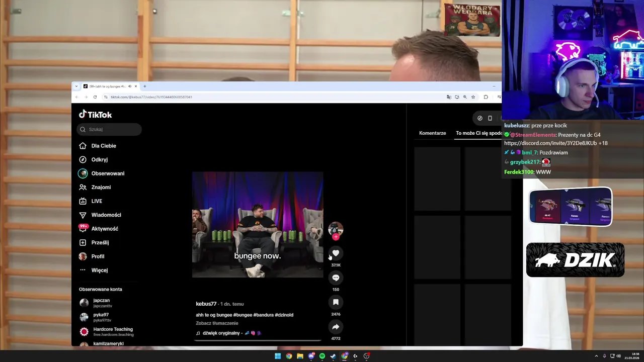
Task: Open the Dla Ciebie feed
Action: (98, 146)
